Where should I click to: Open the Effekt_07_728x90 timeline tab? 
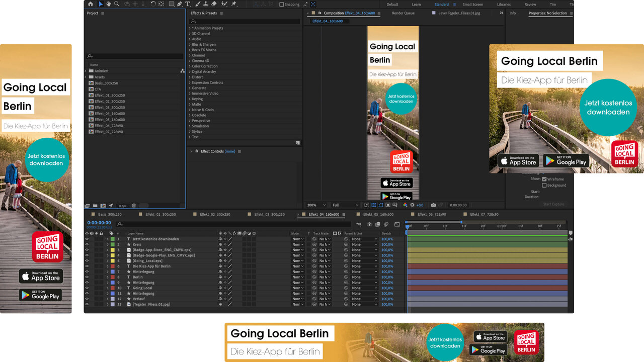tap(485, 214)
